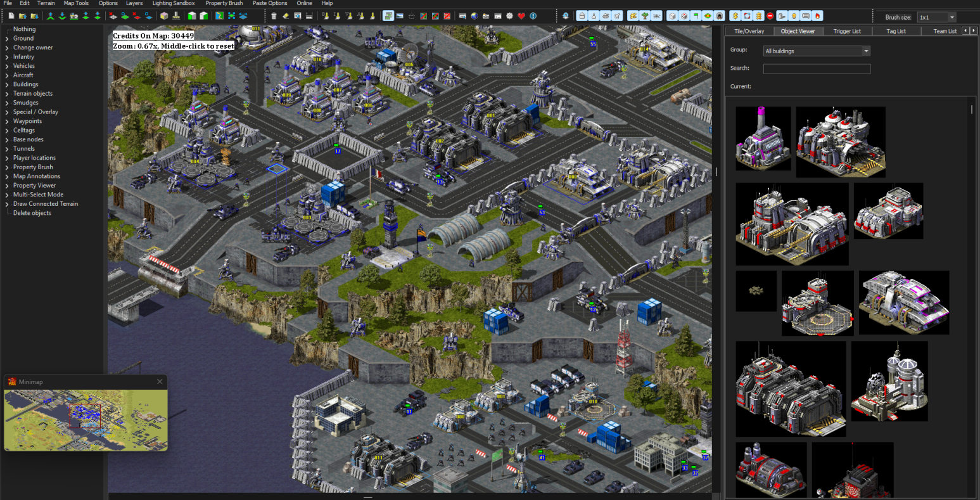Click the trash delete icon in toolbar
The width and height of the screenshot is (980, 500).
274,16
